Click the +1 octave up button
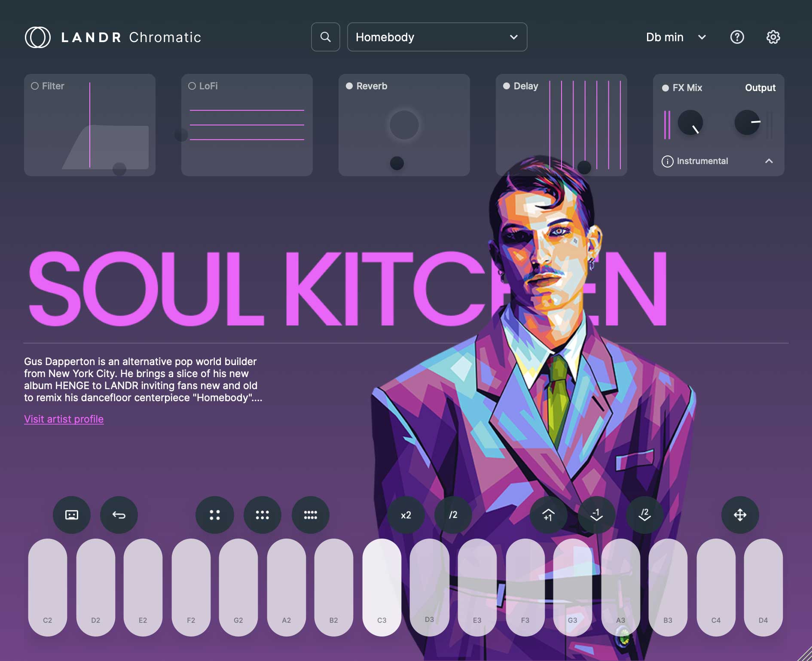Image resolution: width=812 pixels, height=661 pixels. coord(549,515)
